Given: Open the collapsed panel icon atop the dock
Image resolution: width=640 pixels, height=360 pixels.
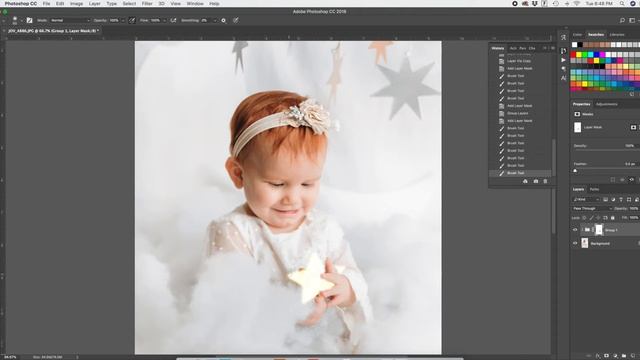Looking at the screenshot, I should (564, 38).
